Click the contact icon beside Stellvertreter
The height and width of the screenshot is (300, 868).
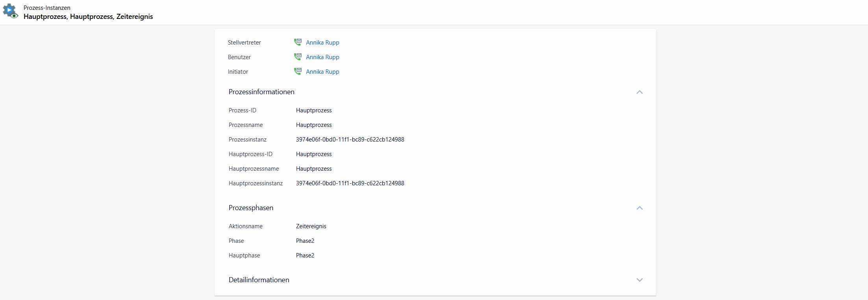tap(298, 42)
